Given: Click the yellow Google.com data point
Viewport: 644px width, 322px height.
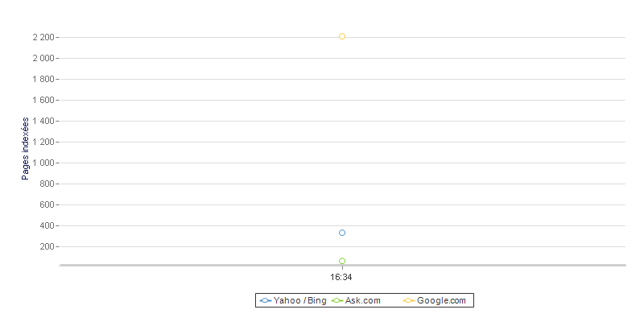Looking at the screenshot, I should 341,36.
